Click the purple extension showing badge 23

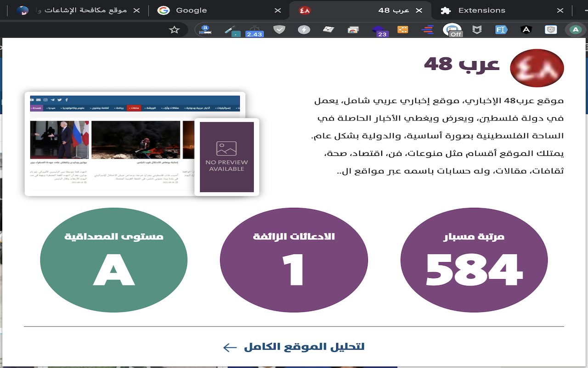coord(378,29)
